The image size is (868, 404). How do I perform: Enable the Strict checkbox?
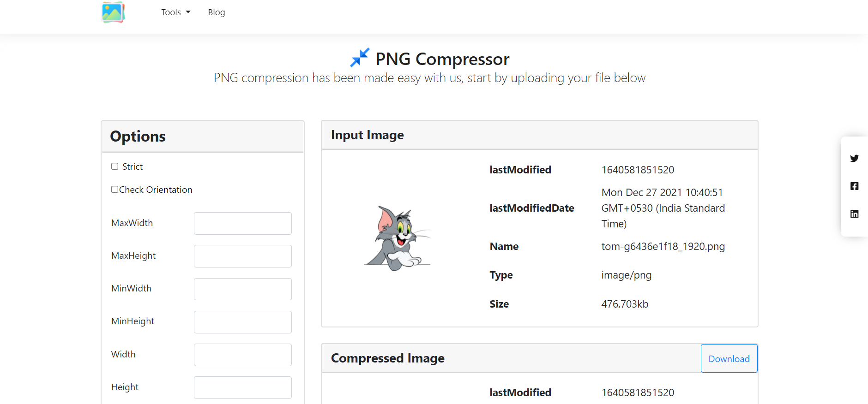coord(115,166)
